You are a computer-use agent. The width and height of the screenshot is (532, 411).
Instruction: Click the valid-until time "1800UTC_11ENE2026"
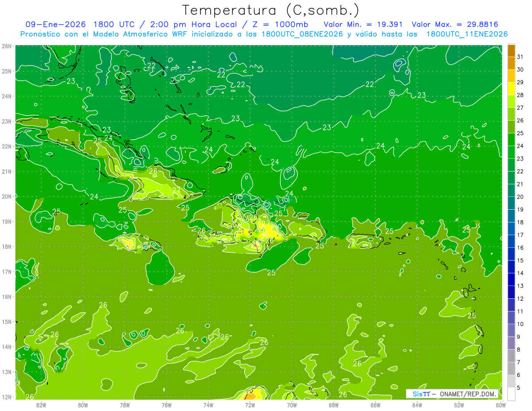coord(467,34)
